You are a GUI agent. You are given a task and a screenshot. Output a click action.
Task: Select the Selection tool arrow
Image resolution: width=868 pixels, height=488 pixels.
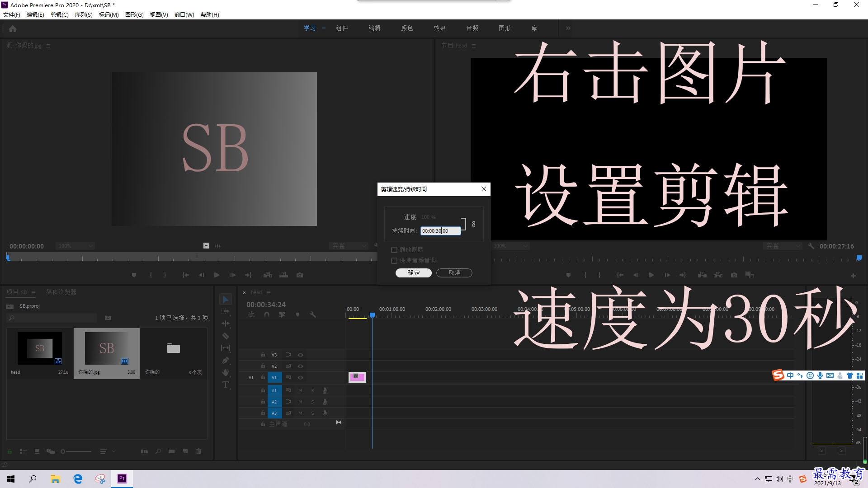226,300
